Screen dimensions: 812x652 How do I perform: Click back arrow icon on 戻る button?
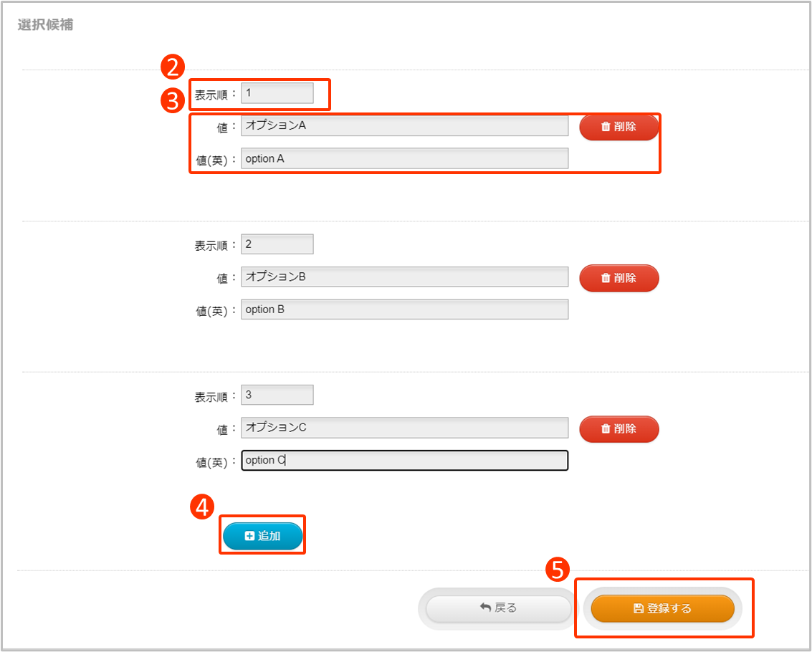(485, 608)
